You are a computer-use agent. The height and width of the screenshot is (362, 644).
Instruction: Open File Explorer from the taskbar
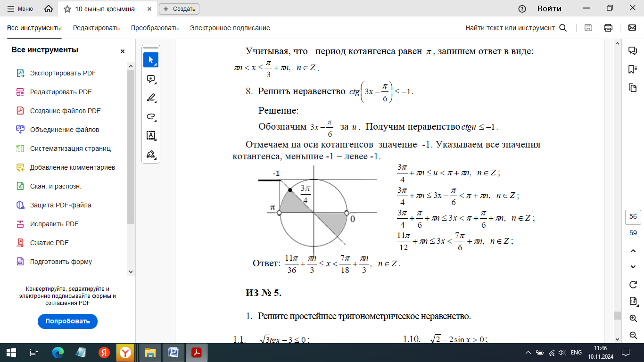pos(150,352)
